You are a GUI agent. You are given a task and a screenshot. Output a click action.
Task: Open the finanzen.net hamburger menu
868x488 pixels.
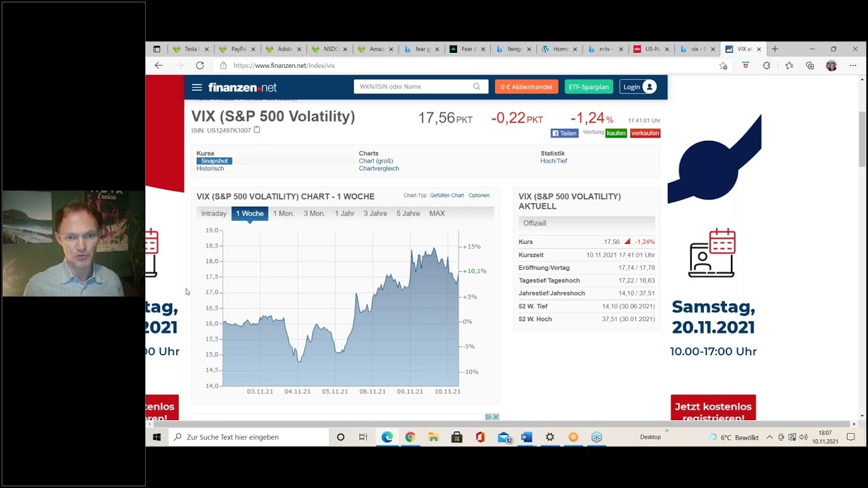tap(197, 87)
